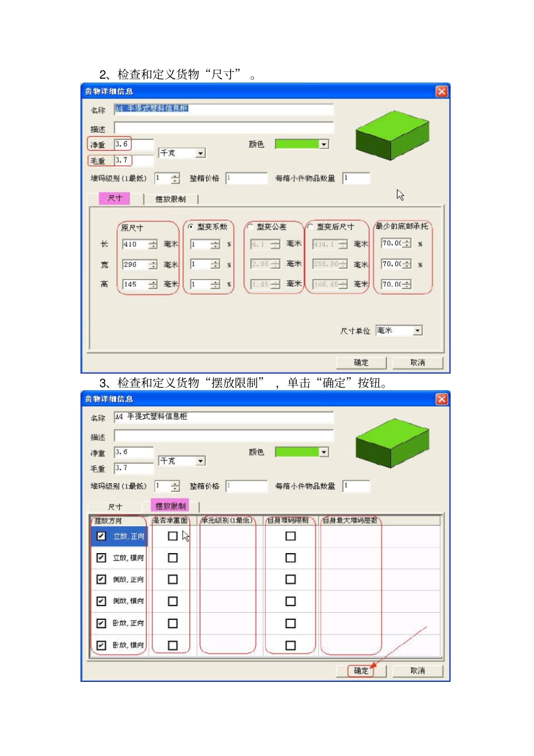
Task: Click the 3D box preview in upper dialog
Action: [x=392, y=134]
